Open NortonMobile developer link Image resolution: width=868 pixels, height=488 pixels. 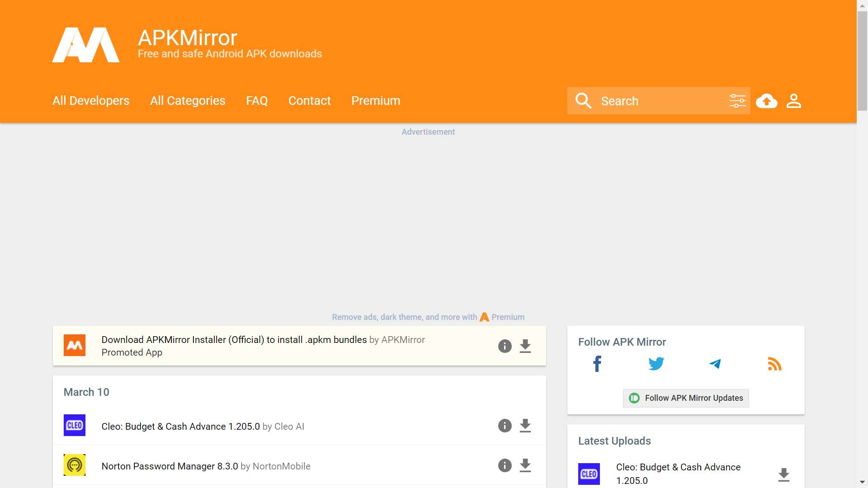tap(282, 466)
